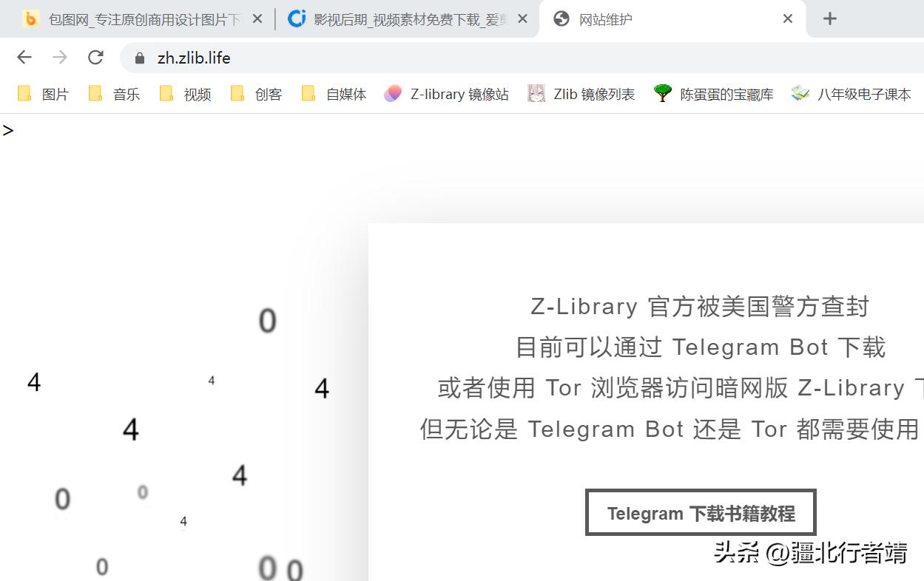Open the Z-library 镜像站 bookmark

pos(445,94)
